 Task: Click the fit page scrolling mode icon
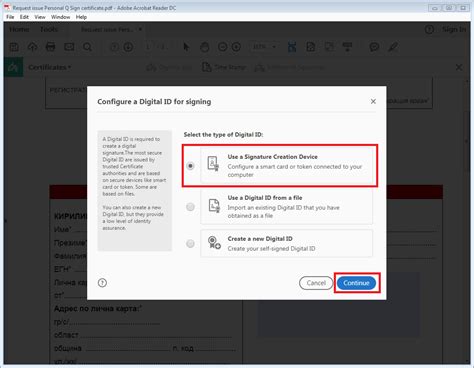click(292, 47)
